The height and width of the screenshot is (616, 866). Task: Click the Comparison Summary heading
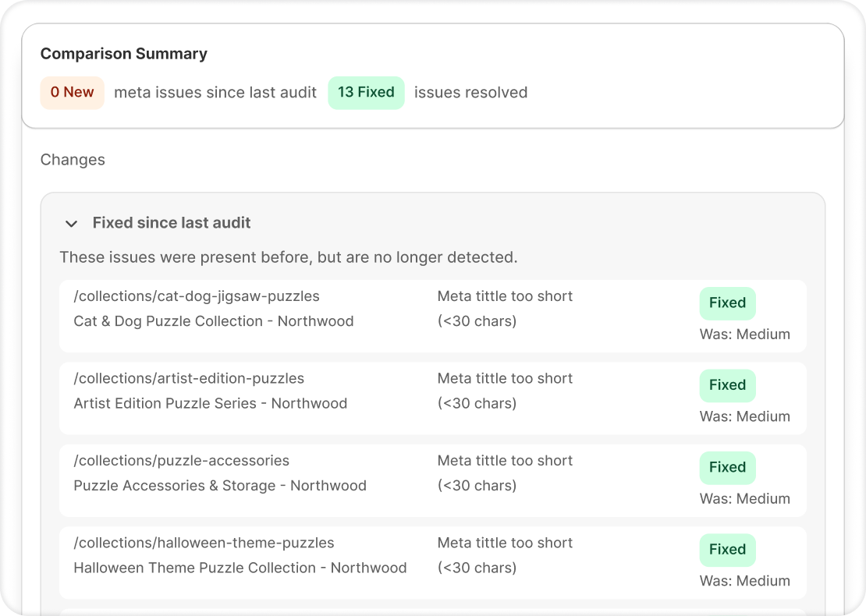click(x=123, y=54)
